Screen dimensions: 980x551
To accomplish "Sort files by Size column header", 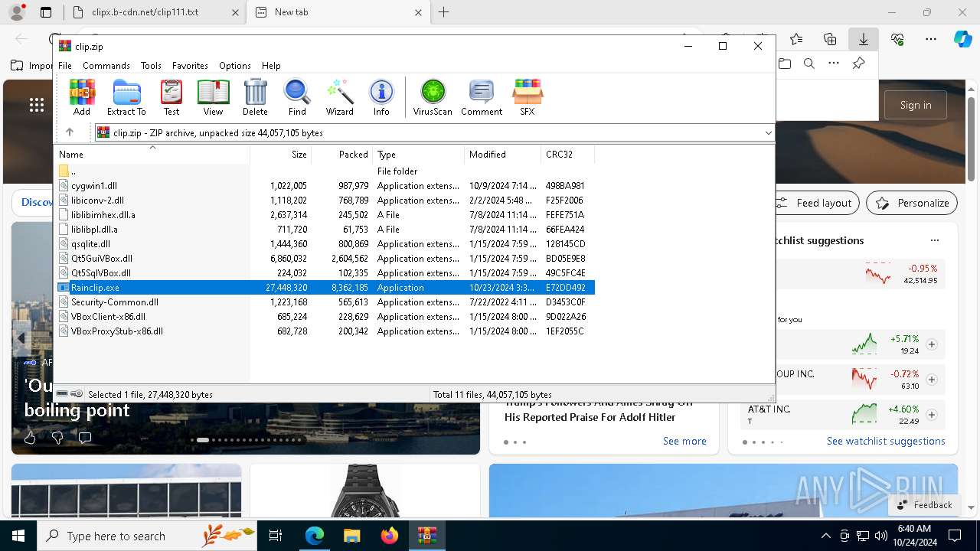I will tap(281, 155).
